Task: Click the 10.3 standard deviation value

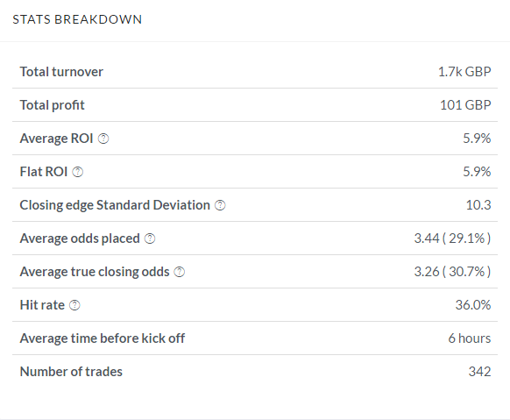Action: (478, 205)
